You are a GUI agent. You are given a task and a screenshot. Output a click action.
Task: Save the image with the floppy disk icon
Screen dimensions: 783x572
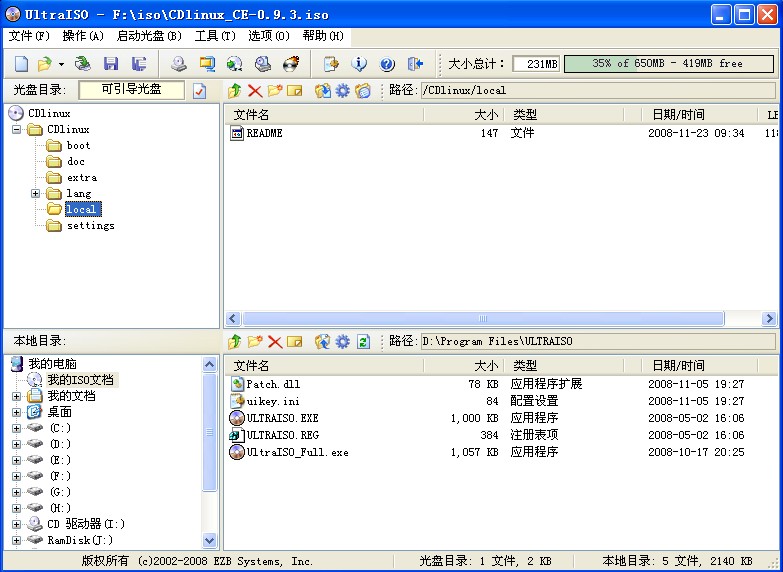(x=111, y=64)
